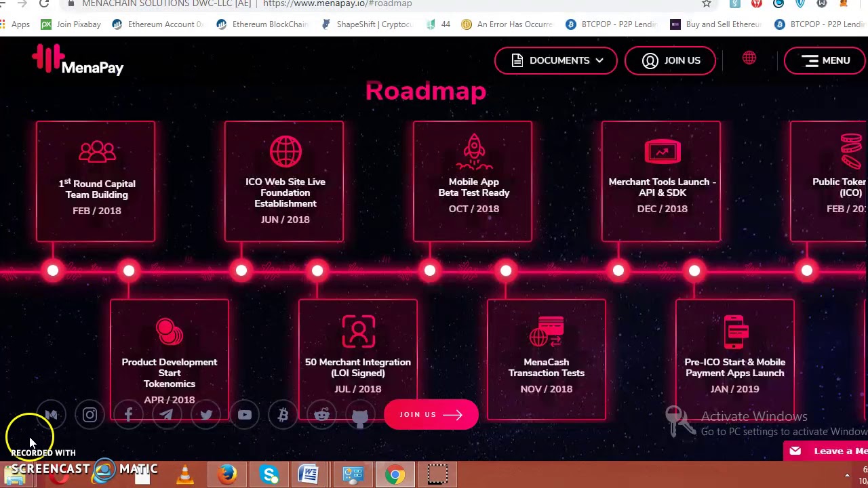Switch to Chrome in the taskbar
The height and width of the screenshot is (488, 868).
(395, 474)
